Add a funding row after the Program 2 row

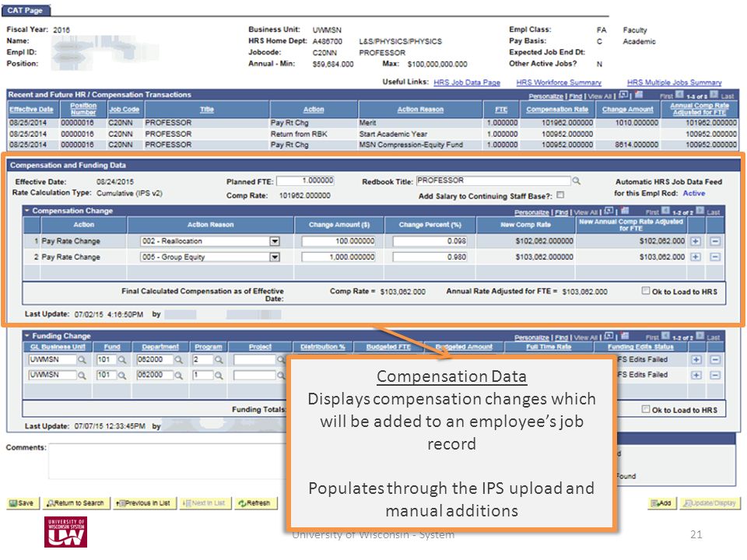pos(696,360)
